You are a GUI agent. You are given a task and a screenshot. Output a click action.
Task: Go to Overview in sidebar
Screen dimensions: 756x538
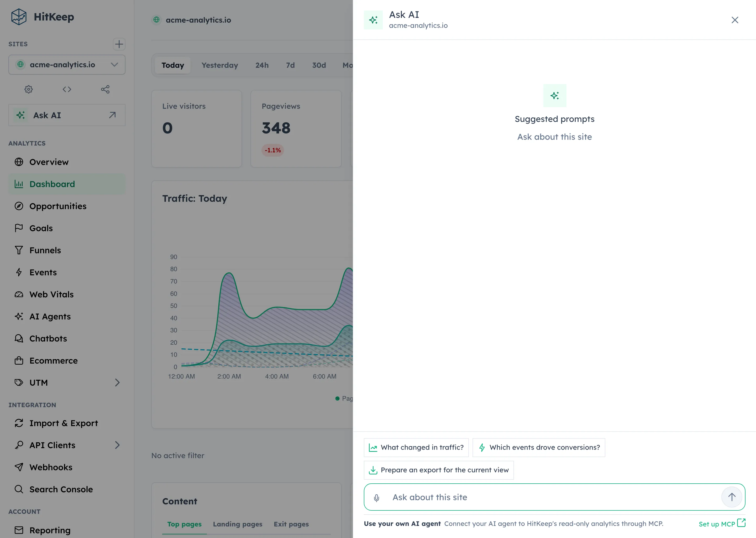(67, 162)
